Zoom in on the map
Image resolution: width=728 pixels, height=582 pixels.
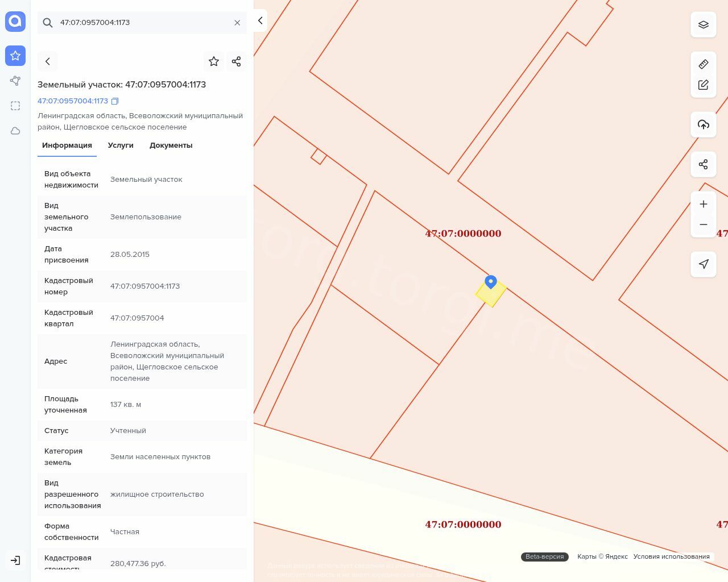point(704,204)
